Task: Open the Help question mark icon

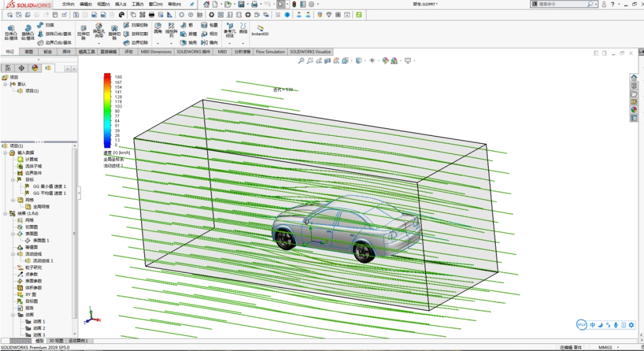Action: [x=612, y=4]
